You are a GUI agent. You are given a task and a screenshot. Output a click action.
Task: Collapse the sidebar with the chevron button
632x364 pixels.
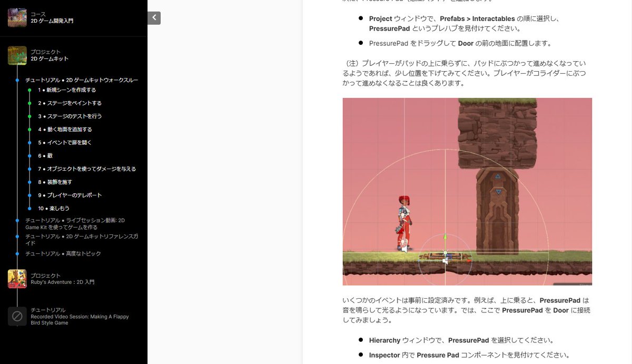click(x=154, y=18)
